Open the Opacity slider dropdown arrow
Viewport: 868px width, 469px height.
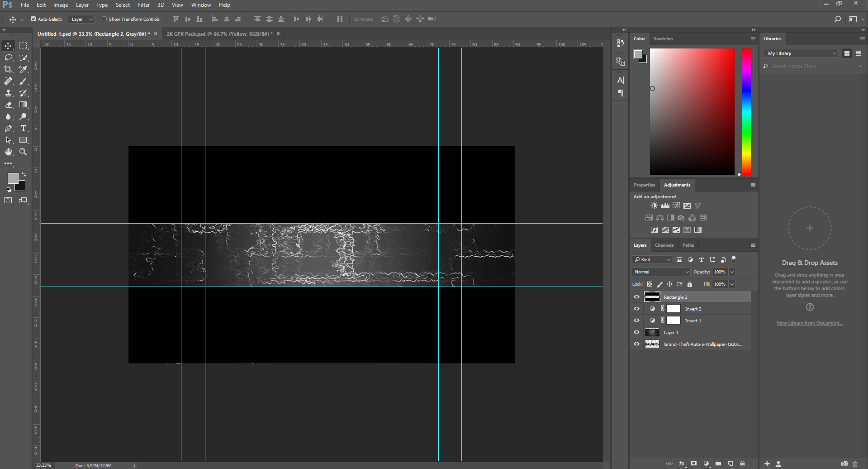point(732,272)
